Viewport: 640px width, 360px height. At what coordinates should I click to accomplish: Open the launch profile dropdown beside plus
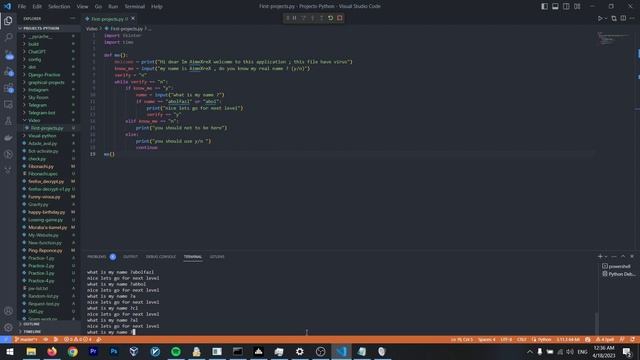(x=606, y=256)
